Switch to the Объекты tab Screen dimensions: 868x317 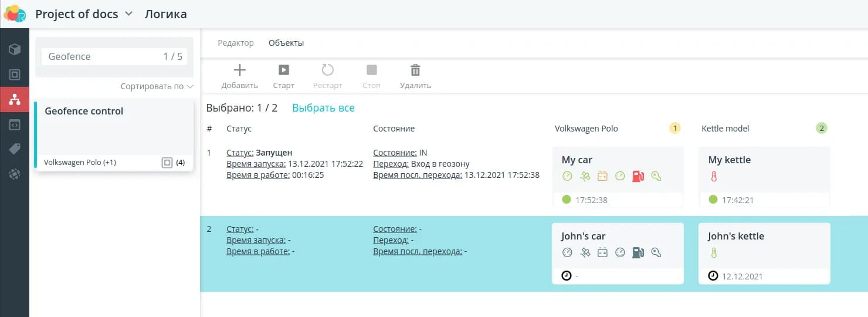pyautogui.click(x=286, y=43)
